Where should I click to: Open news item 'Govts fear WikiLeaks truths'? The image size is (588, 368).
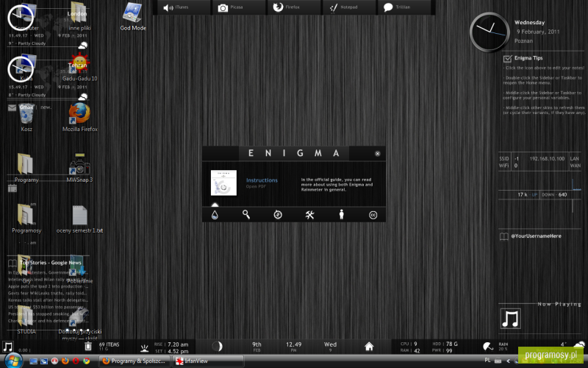click(x=48, y=293)
